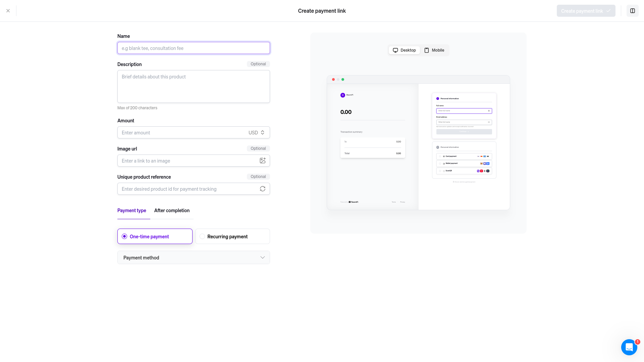Collapse the Payment method chevron
The height and width of the screenshot is (362, 644).
coord(263,257)
